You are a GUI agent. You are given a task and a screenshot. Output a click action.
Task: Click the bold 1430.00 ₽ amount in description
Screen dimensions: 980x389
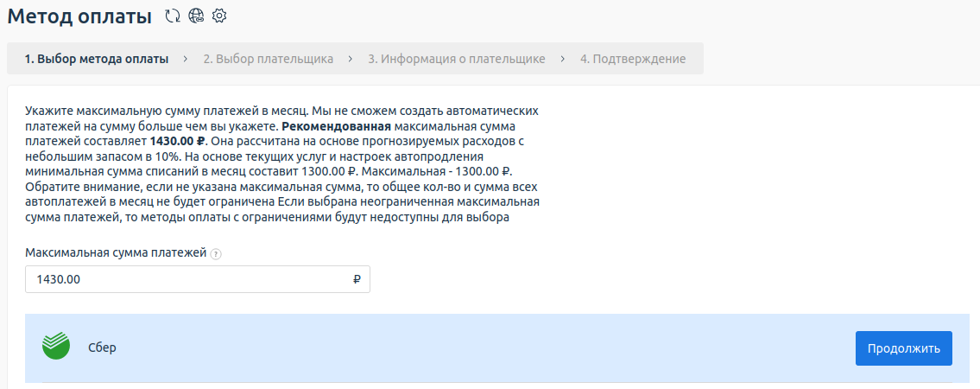[178, 140]
